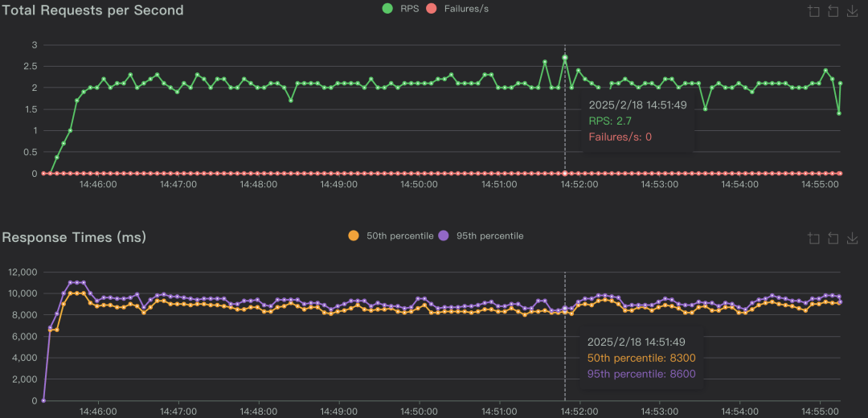The width and height of the screenshot is (868, 418).
Task: Download Response Times chart as image
Action: [851, 238]
